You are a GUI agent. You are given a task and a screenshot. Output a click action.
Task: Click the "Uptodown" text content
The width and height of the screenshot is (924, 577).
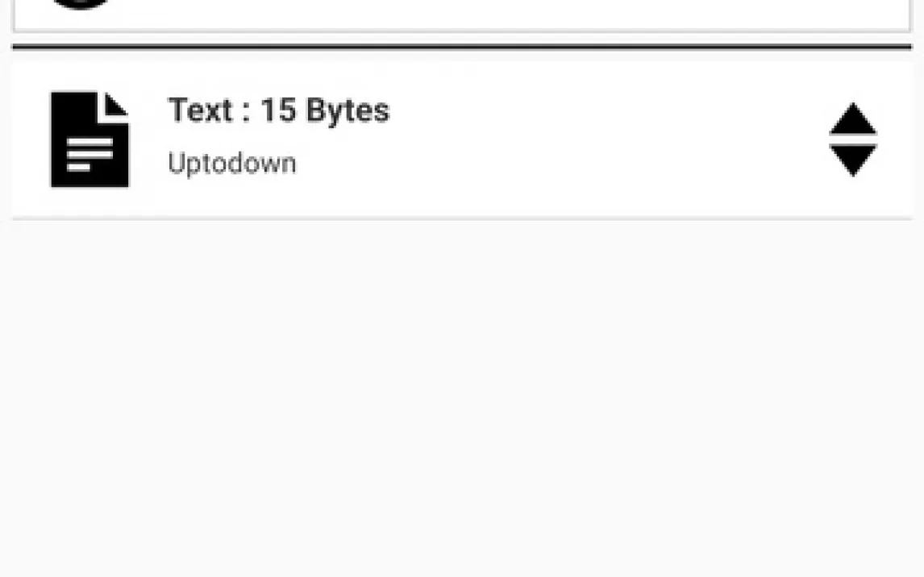pos(232,164)
